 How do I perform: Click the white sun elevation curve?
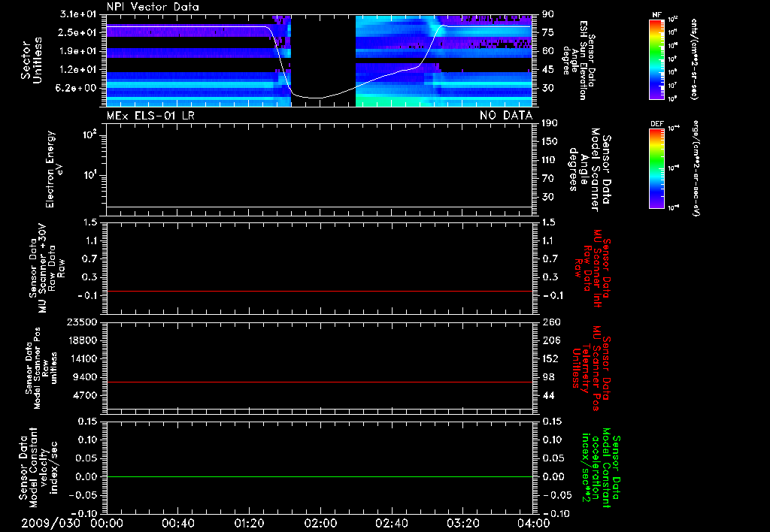320,98
